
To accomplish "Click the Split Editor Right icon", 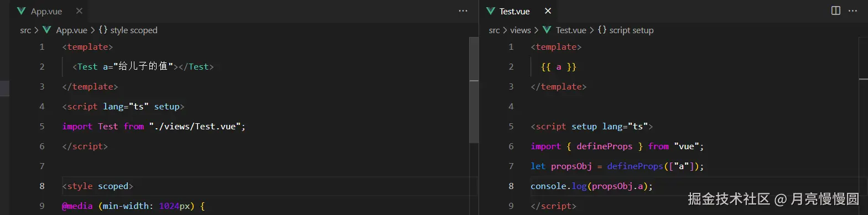I will point(836,11).
